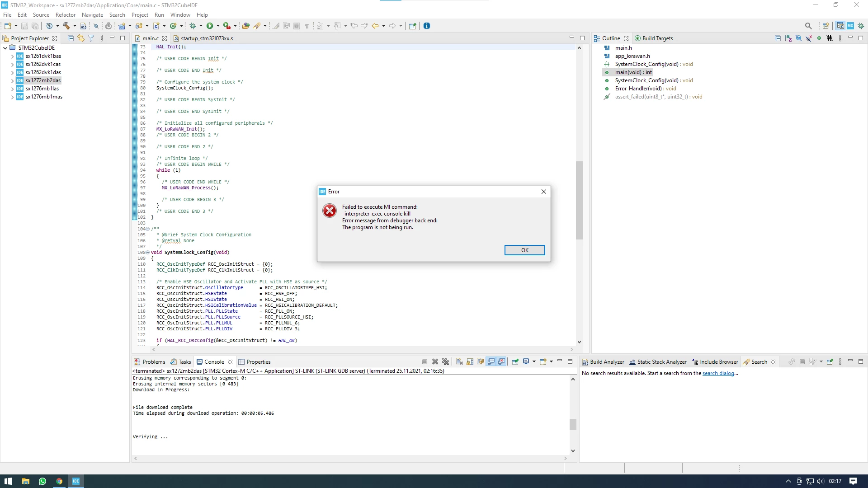Click Clear Console icon
868x488 pixels.
(459, 361)
